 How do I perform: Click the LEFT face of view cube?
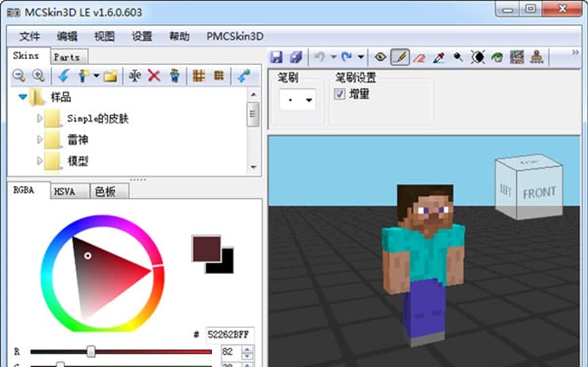(505, 190)
